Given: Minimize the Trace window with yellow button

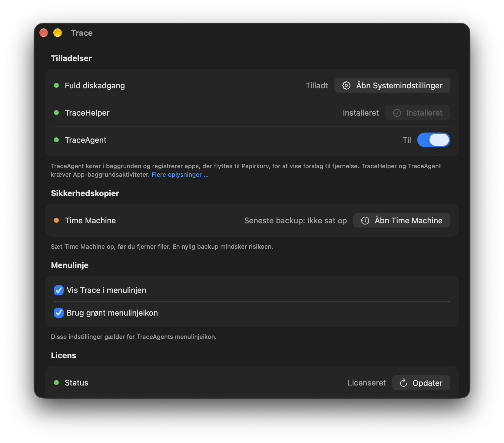Looking at the screenshot, I should (x=58, y=33).
